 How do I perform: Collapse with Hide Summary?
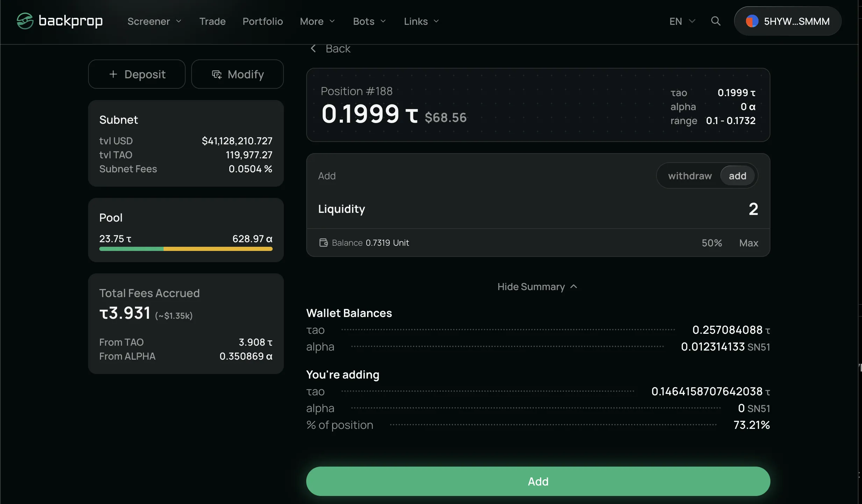pos(538,287)
